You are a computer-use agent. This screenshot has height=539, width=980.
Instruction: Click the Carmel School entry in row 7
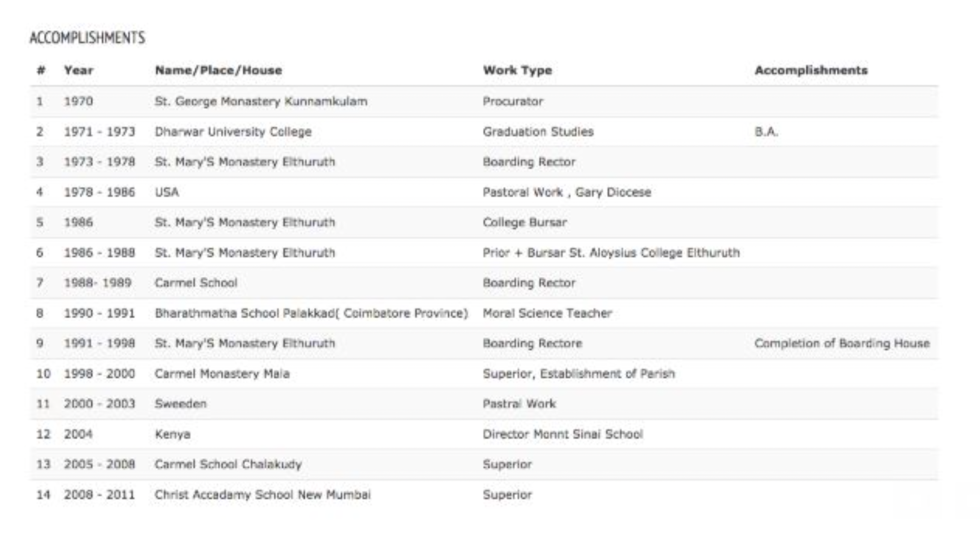coord(196,283)
